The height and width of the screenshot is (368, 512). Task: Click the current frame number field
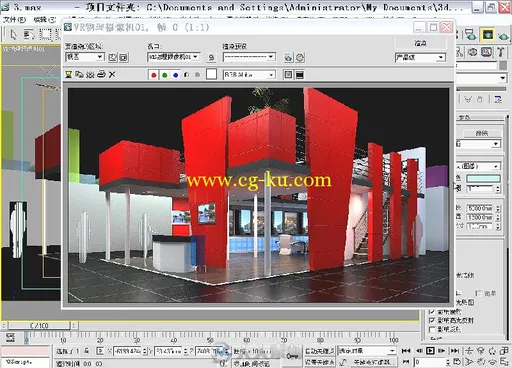[430, 361]
